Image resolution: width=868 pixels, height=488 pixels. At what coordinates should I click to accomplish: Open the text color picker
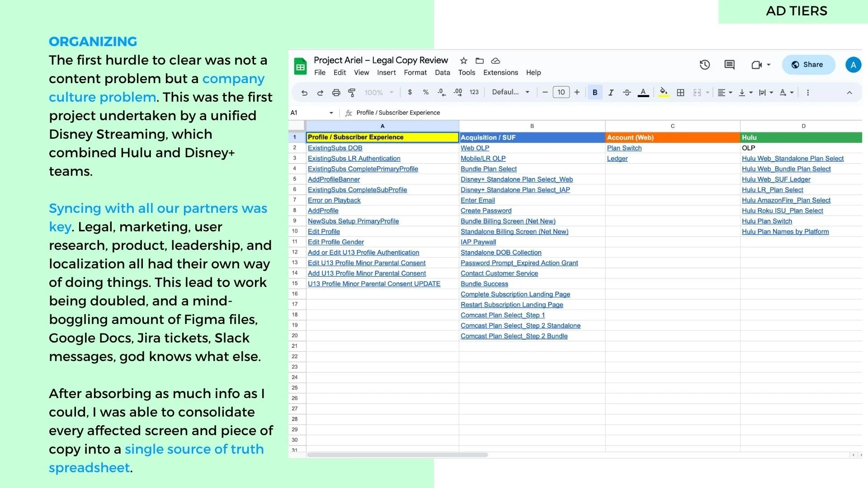643,93
